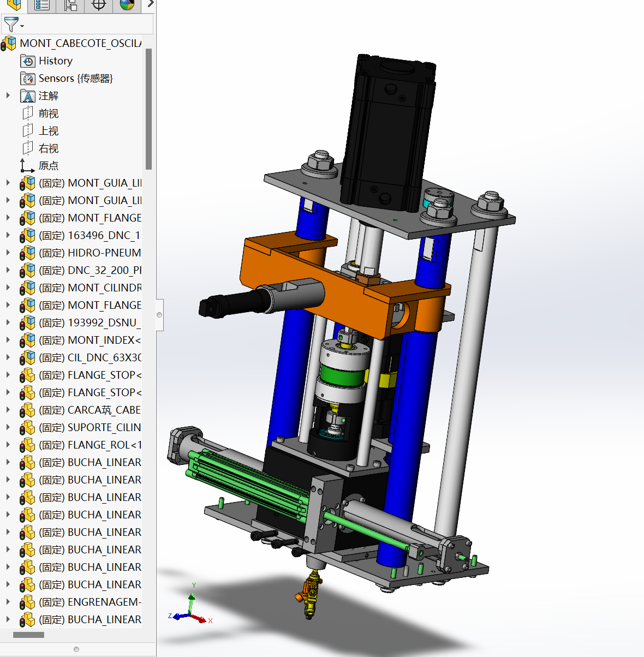Click the 上视 plane icon
This screenshot has width=644, height=657.
(28, 130)
